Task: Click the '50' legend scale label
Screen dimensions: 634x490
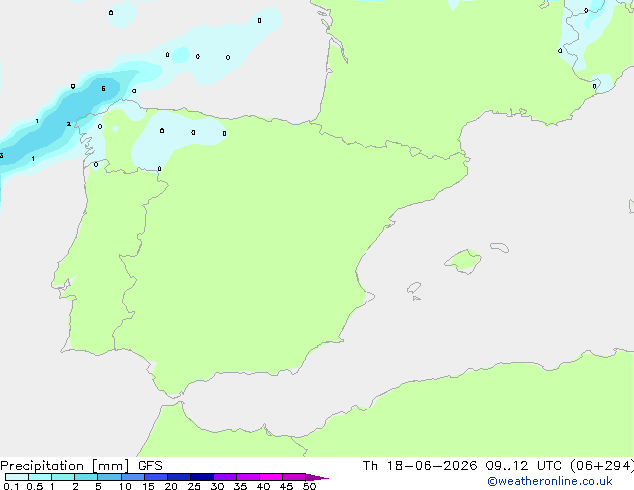Action: click(309, 486)
